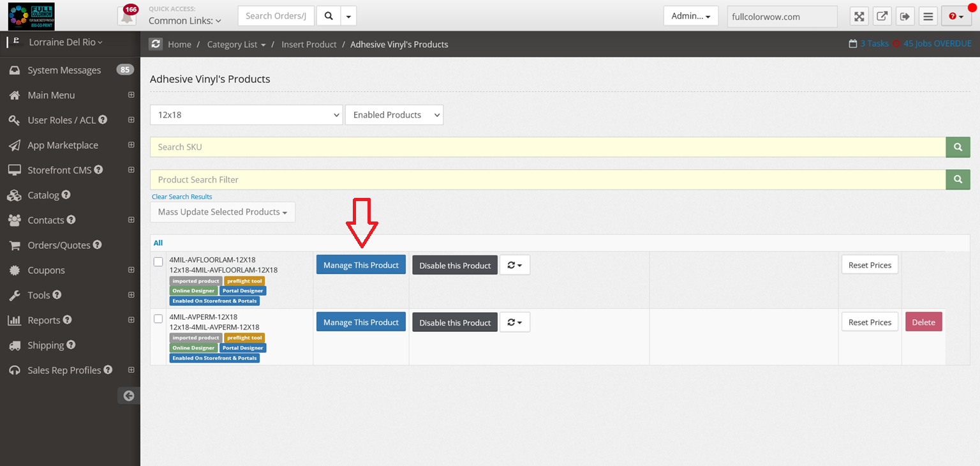The height and width of the screenshot is (466, 980).
Task: Click the refresh icon beside Home breadcrumb
Action: (156, 44)
